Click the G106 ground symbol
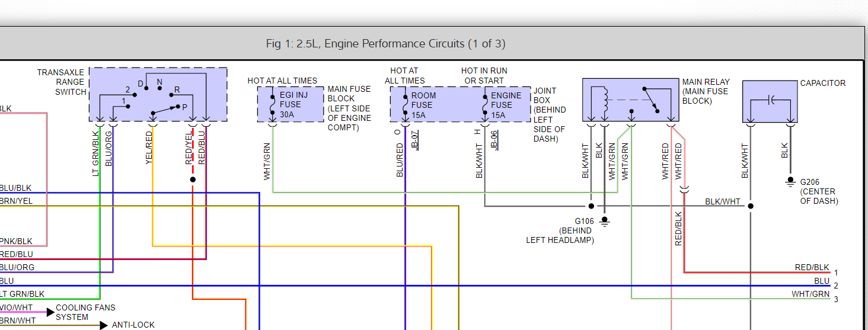868x330 pixels. [x=604, y=222]
